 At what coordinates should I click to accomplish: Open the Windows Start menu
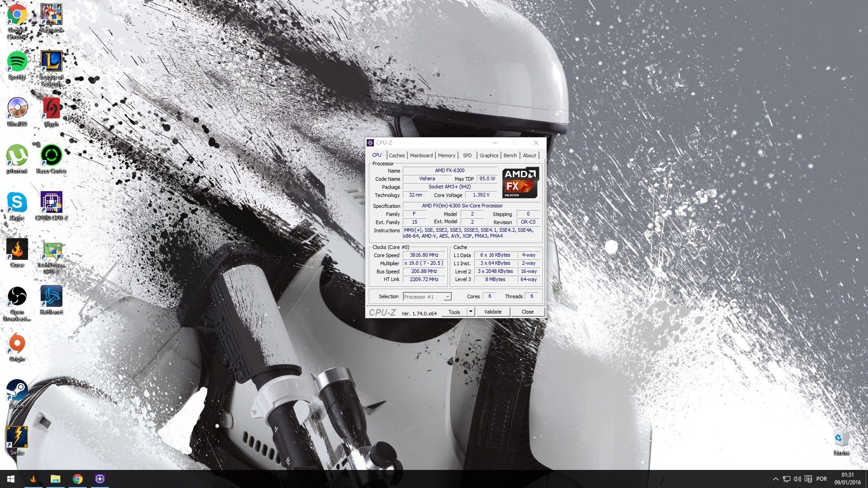click(11, 479)
